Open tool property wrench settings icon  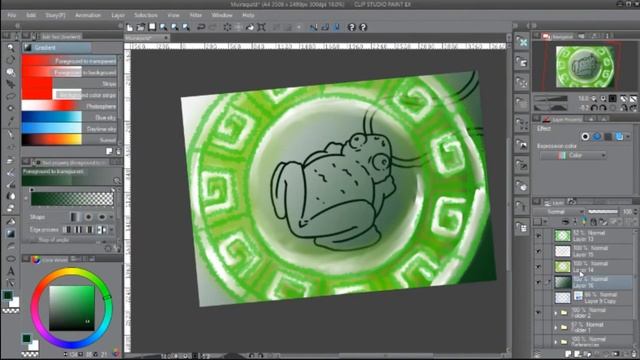118,248
